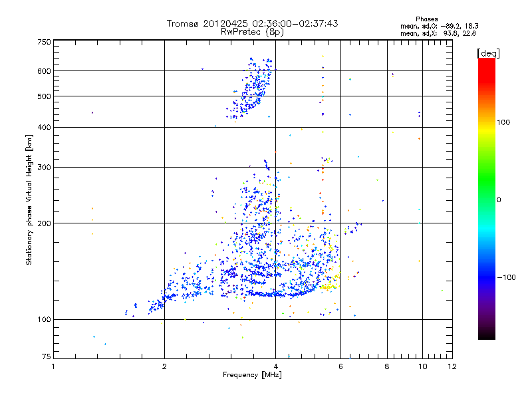The width and height of the screenshot is (532, 399).
Task: Click the colorbar tick label '-100'
Action: (x=506, y=277)
